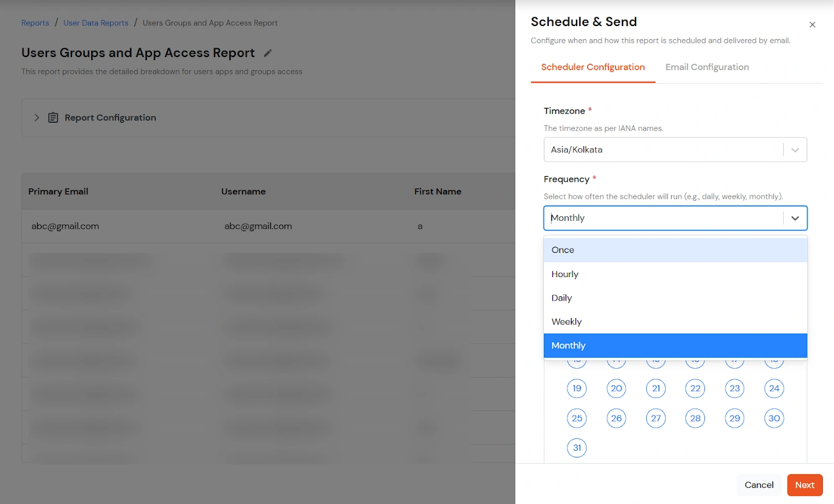
Task: Switch to the Email Configuration tab
Action: (707, 67)
